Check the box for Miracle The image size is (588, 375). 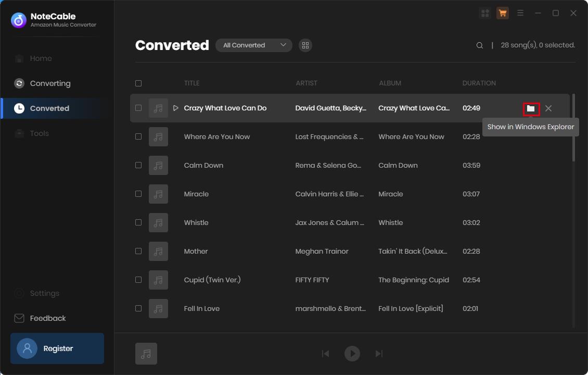(138, 194)
